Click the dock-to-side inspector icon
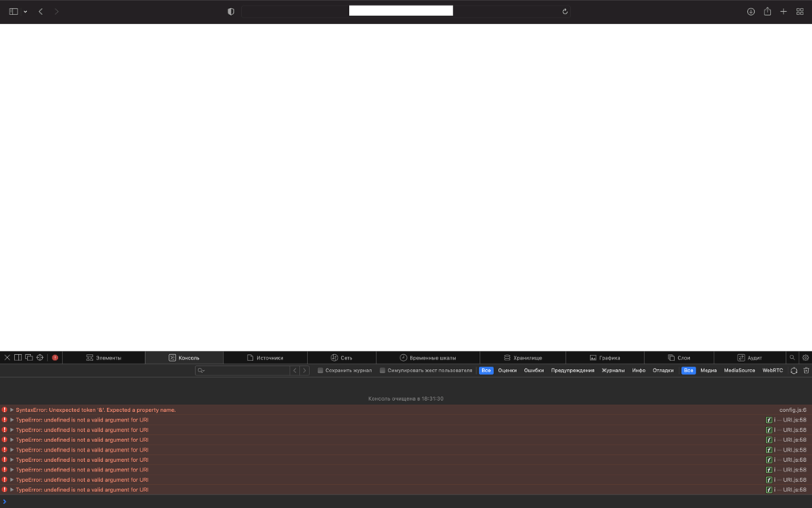812x508 pixels. tap(16, 357)
